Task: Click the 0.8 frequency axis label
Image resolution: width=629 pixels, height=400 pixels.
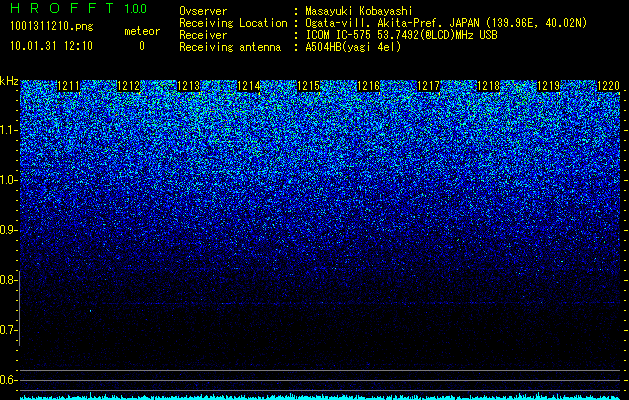Action: (x=8, y=280)
